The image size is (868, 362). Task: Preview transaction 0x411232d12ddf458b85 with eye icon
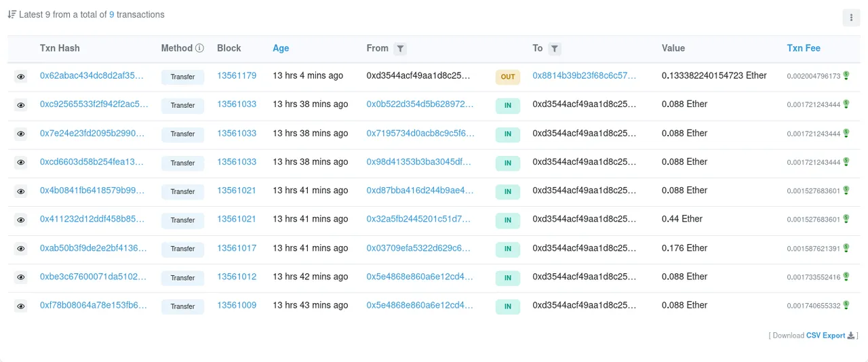click(21, 220)
